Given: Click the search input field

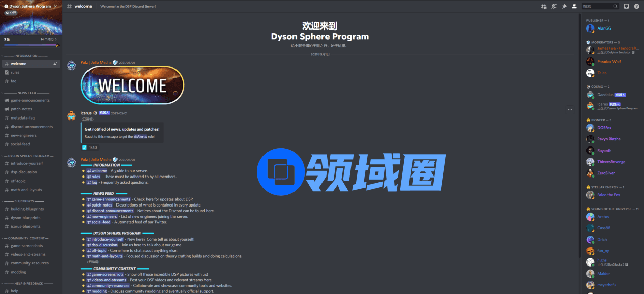Looking at the screenshot, I should point(597,6).
